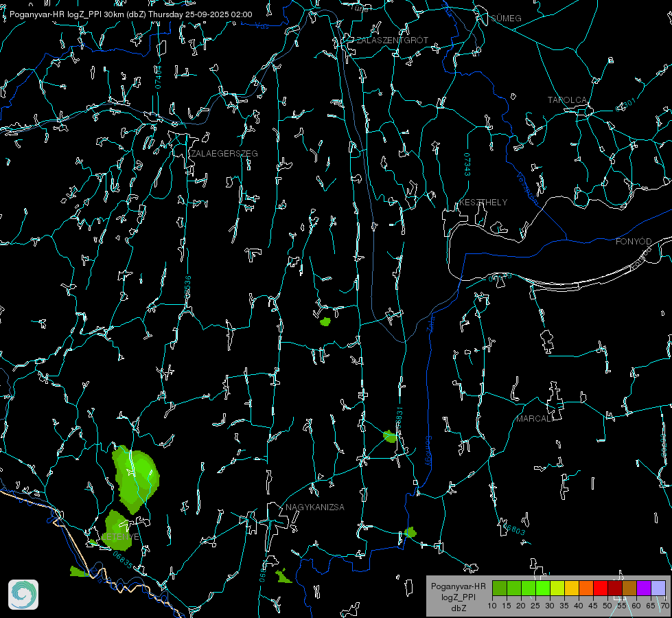Viewport: 672px width, 618px height.
Task: Click the Somogy county name label
Action: (x=428, y=451)
